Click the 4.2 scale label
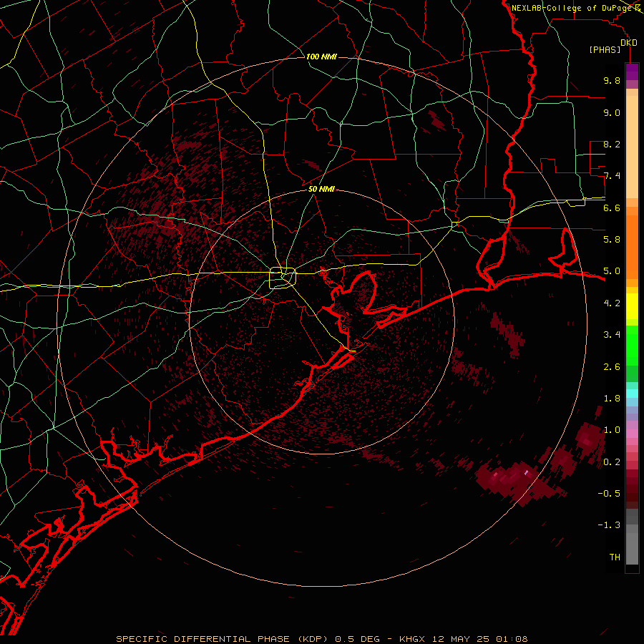The width and height of the screenshot is (644, 644). pos(612,303)
